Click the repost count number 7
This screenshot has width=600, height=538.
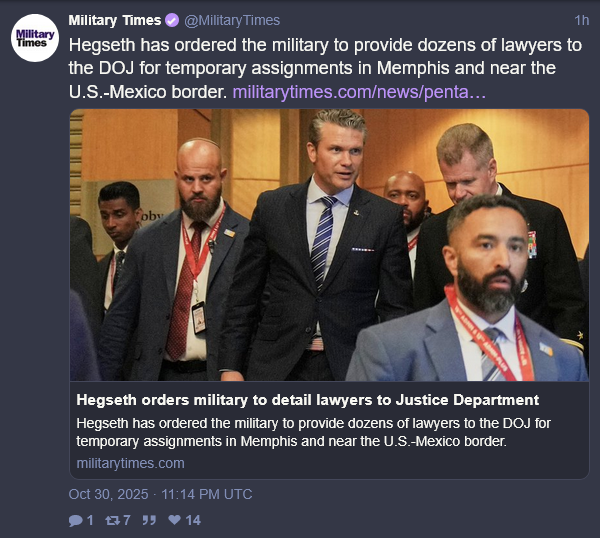tap(127, 520)
